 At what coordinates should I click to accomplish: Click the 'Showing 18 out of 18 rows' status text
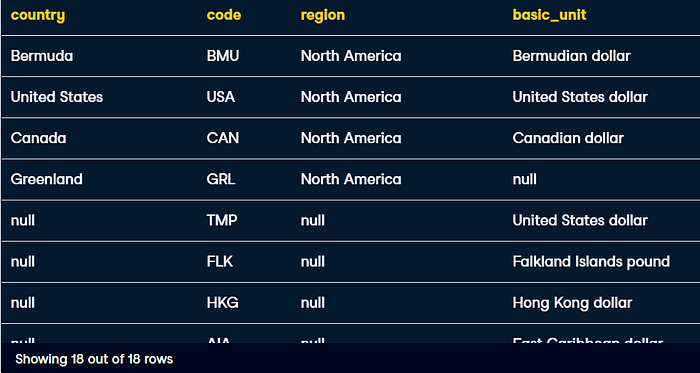point(94,359)
